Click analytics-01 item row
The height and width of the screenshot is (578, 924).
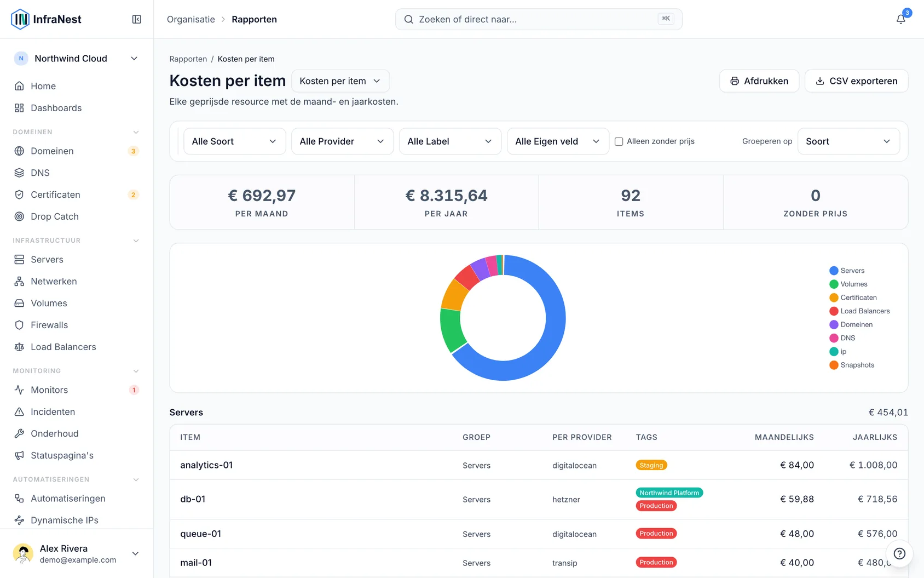[x=539, y=465]
